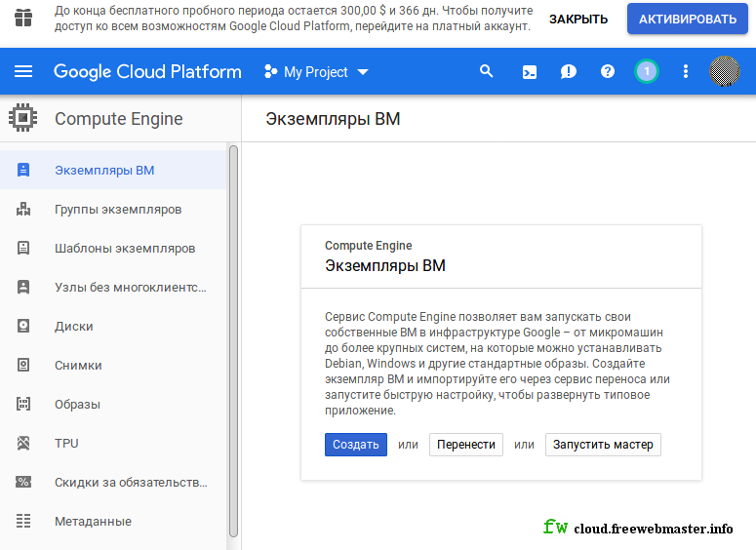This screenshot has height=550, width=756.
Task: Click the user account avatar
Action: [x=724, y=71]
